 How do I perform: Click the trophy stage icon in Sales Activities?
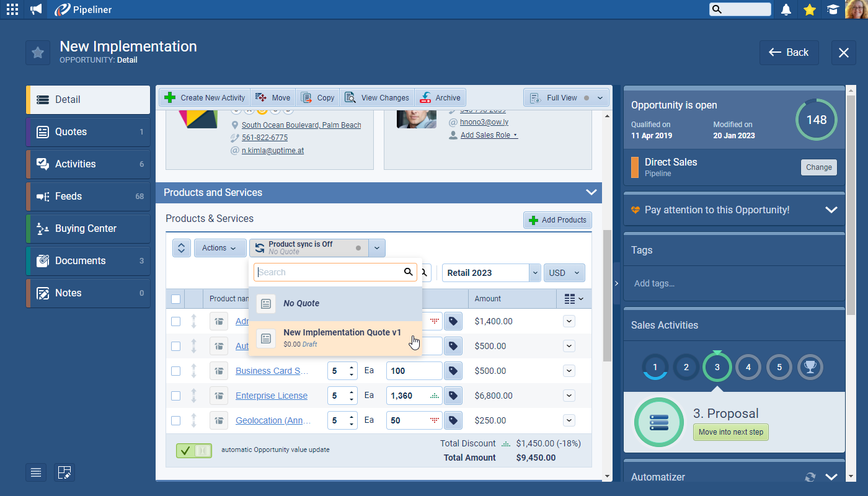tap(810, 367)
